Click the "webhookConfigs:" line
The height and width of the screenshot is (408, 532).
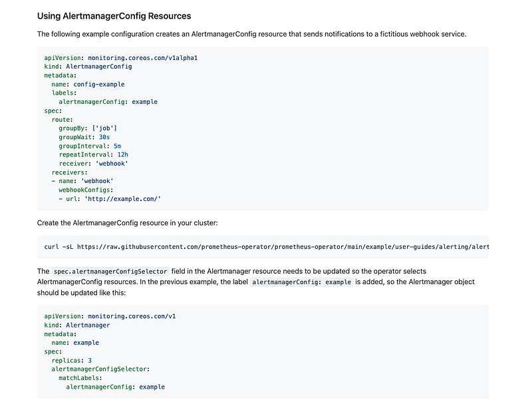tap(86, 190)
